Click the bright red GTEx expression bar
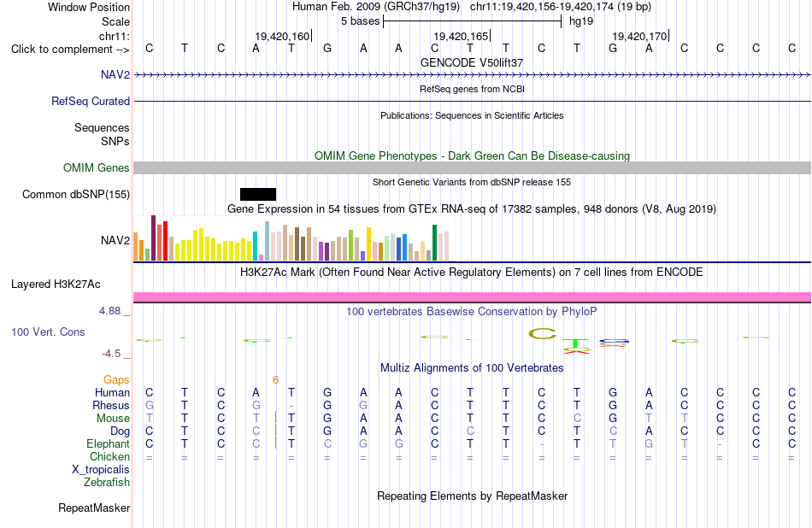 click(x=165, y=241)
